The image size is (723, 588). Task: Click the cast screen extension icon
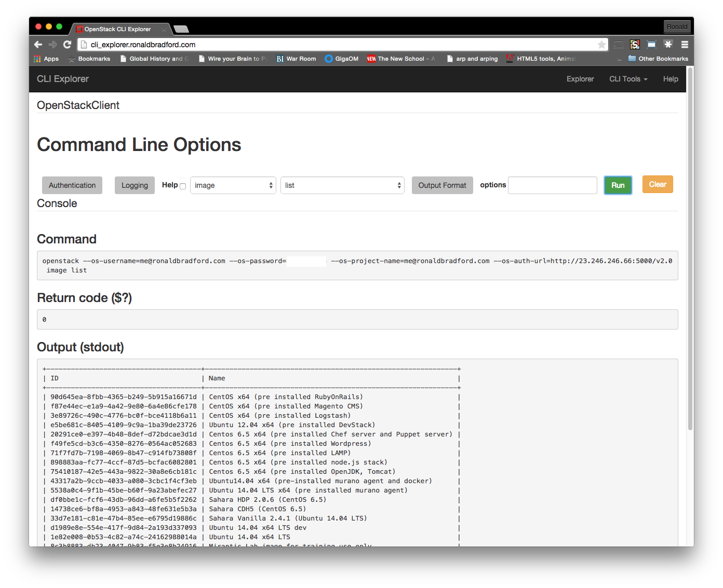click(x=618, y=45)
